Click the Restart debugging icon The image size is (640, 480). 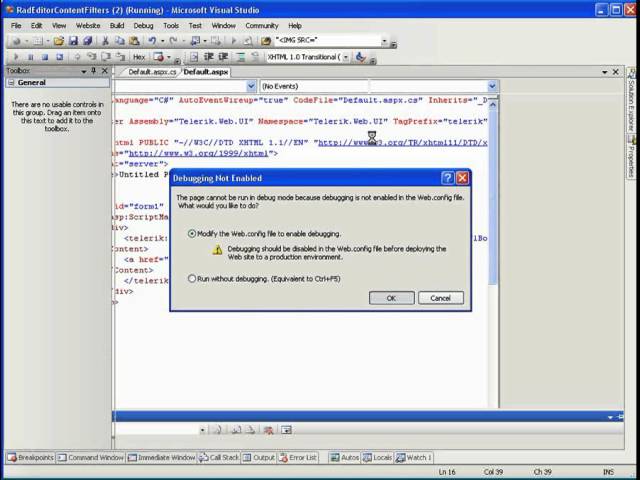pos(60,57)
